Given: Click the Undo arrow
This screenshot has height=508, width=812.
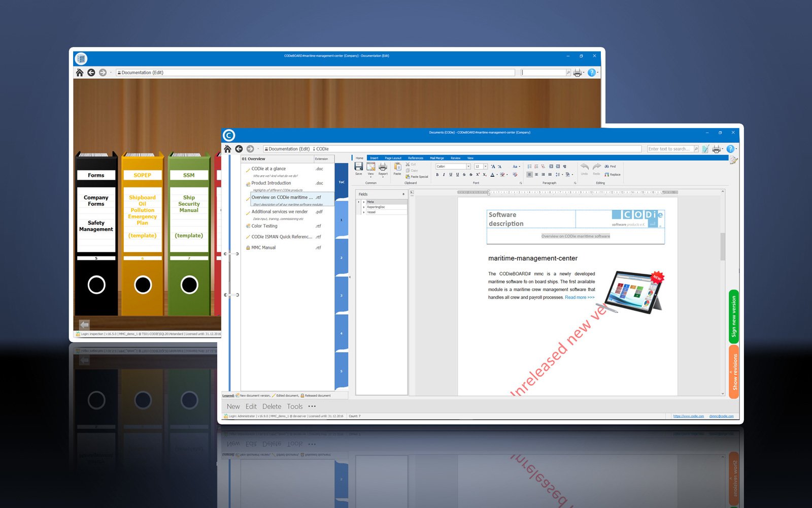Looking at the screenshot, I should tap(585, 167).
